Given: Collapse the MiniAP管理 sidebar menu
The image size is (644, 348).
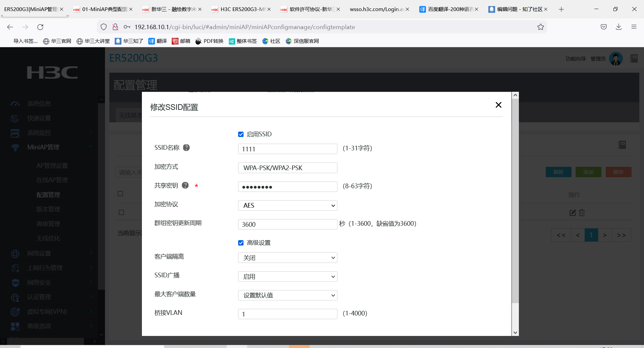Looking at the screenshot, I should pos(43,147).
